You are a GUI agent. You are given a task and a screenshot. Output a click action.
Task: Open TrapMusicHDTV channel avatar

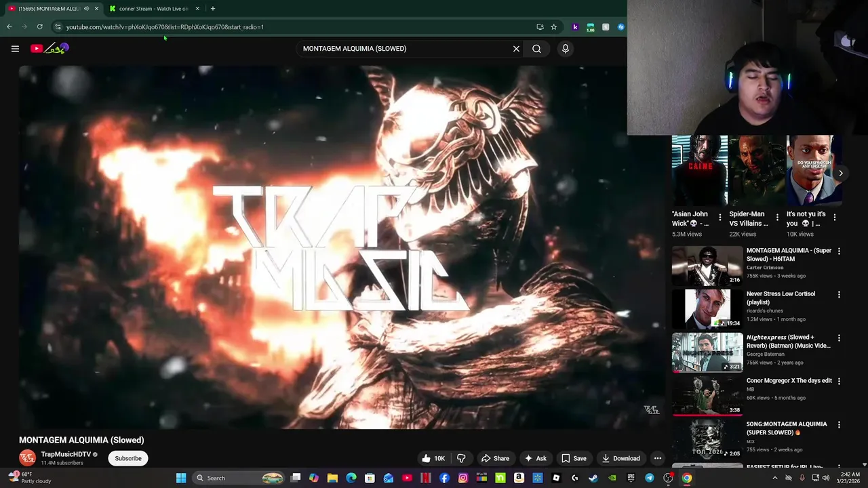click(27, 458)
